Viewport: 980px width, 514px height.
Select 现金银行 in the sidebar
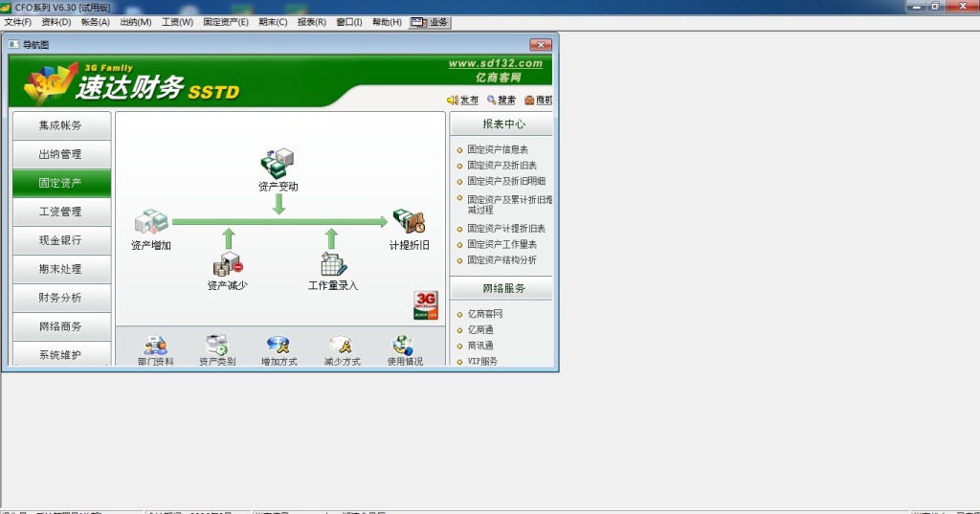point(61,241)
